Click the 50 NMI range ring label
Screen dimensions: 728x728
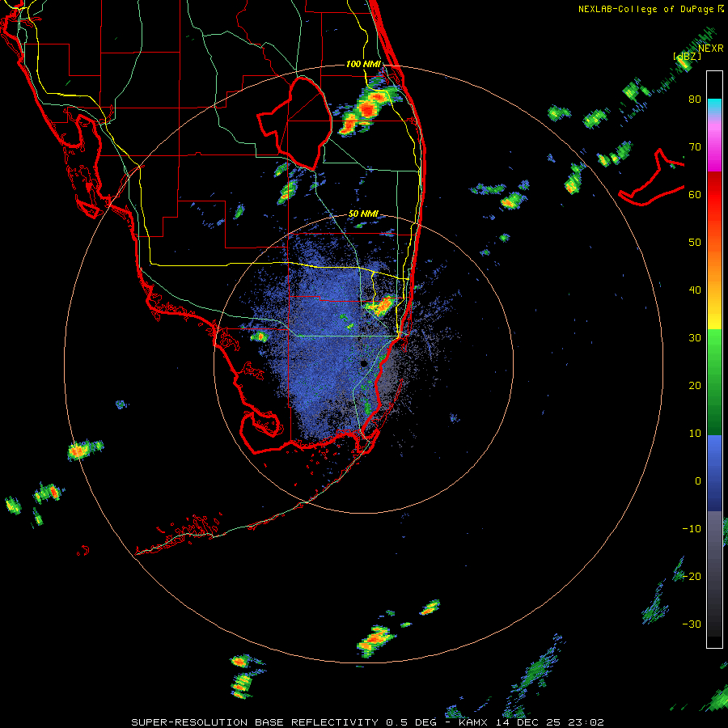coord(363,214)
